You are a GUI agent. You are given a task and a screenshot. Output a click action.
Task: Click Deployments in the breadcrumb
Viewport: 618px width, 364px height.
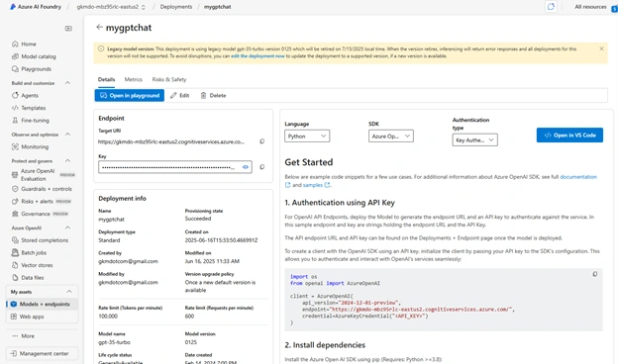[176, 7]
